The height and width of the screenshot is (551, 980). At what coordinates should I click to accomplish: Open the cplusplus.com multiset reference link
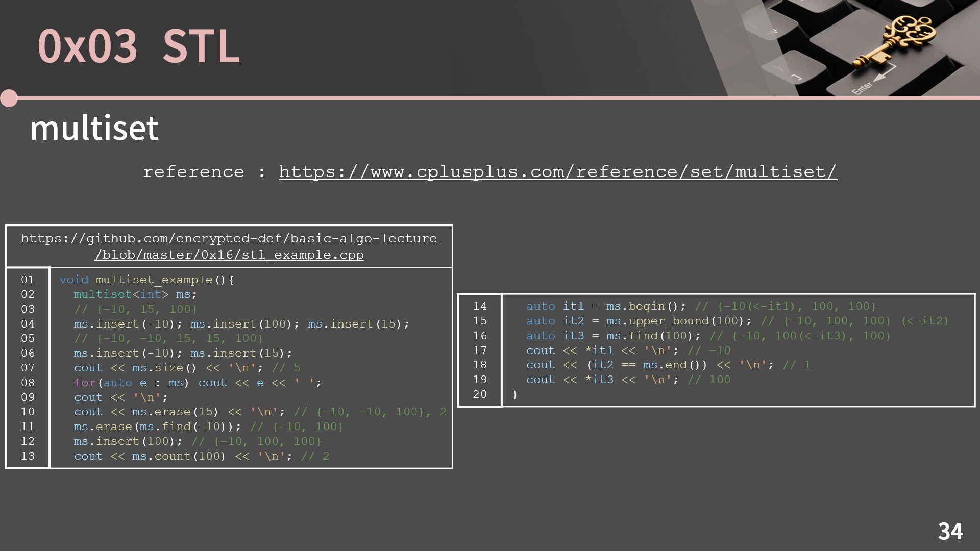point(558,172)
